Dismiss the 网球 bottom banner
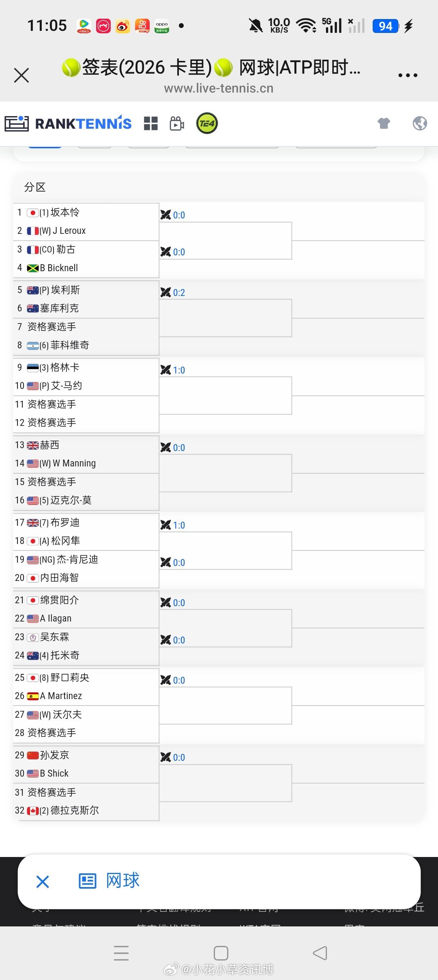The height and width of the screenshot is (980, 438). pyautogui.click(x=43, y=881)
